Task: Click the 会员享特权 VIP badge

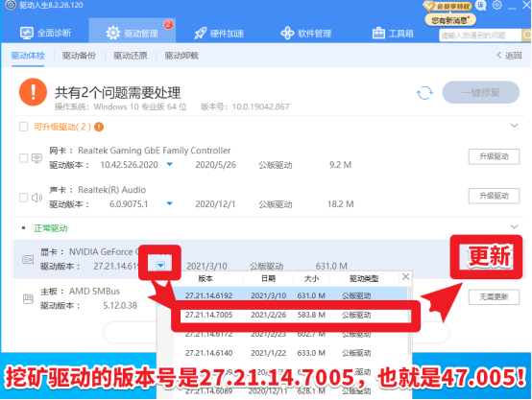Action: (x=447, y=6)
